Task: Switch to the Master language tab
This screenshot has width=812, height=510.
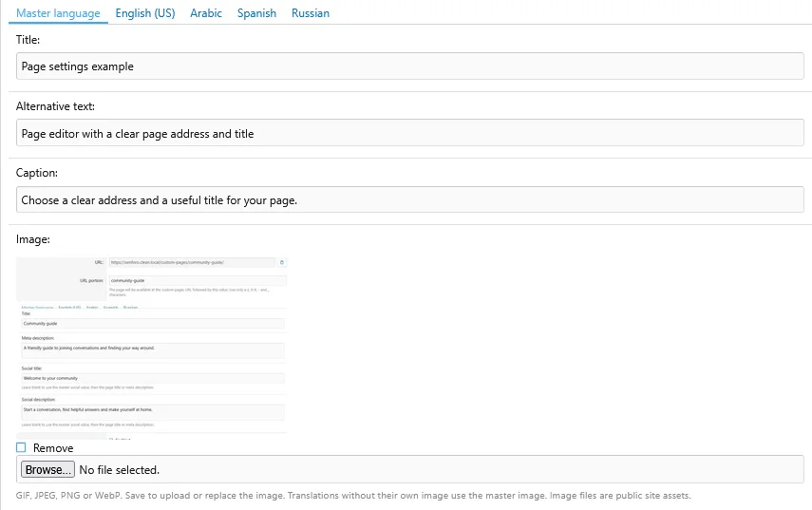Action: coord(58,13)
